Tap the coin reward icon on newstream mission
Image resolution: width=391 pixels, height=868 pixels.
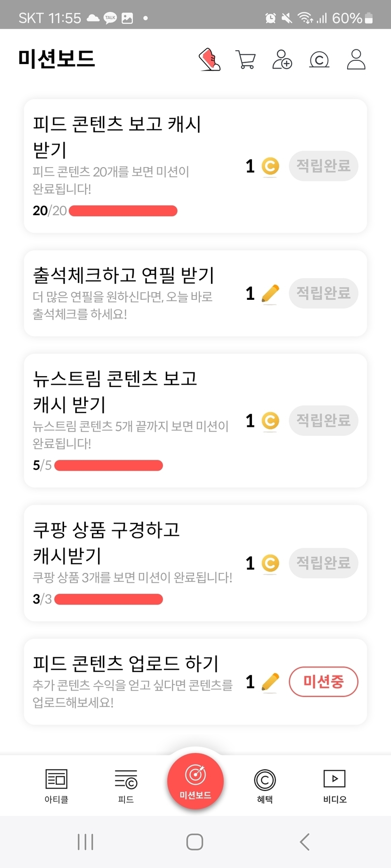270,421
